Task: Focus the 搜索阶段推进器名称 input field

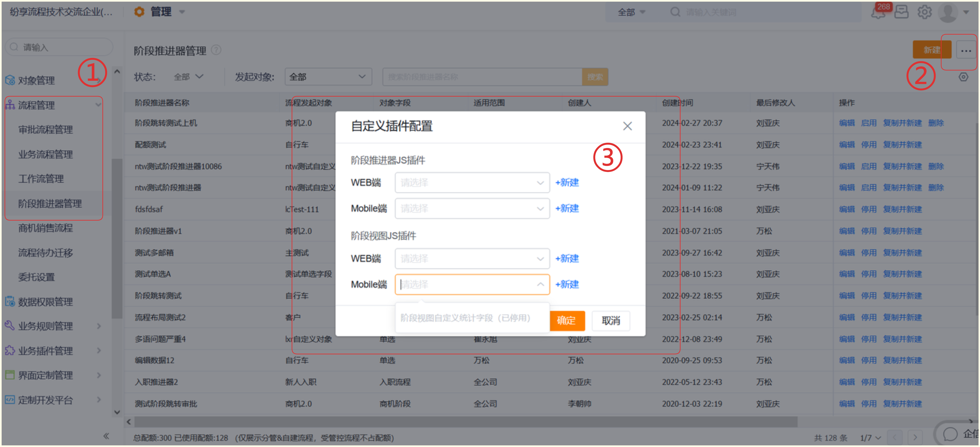Action: [x=482, y=77]
